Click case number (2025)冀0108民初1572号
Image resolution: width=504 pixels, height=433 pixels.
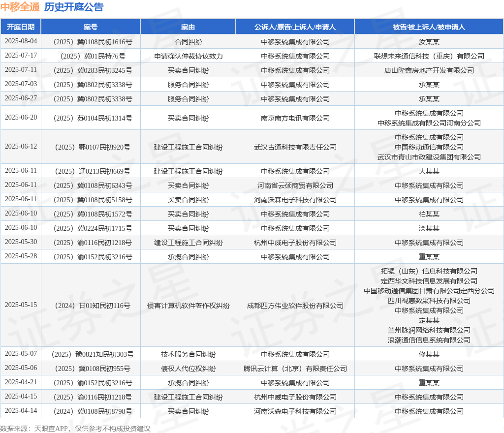(x=93, y=214)
